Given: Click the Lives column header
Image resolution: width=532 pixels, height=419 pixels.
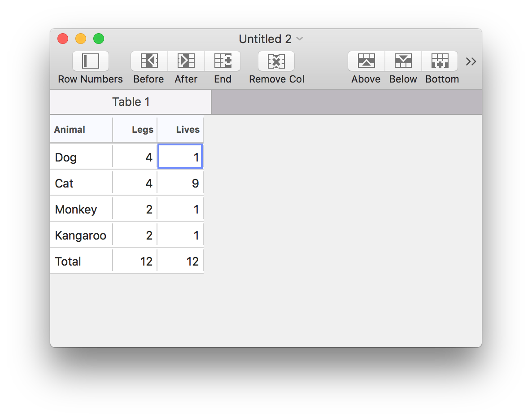Looking at the screenshot, I should pos(180,130).
